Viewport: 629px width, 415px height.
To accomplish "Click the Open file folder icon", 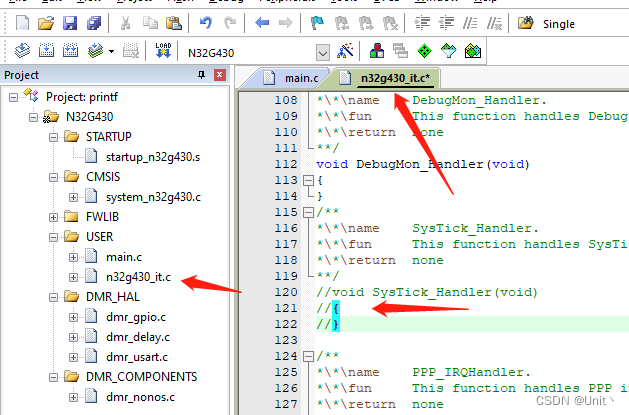I will point(46,23).
